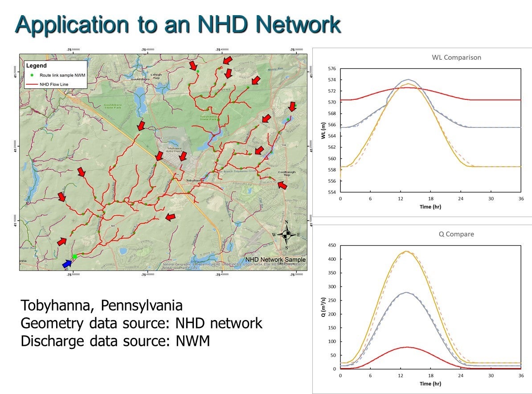Click the blue arrow on the map
Viewport: 532px width, 394px height.
(67, 263)
